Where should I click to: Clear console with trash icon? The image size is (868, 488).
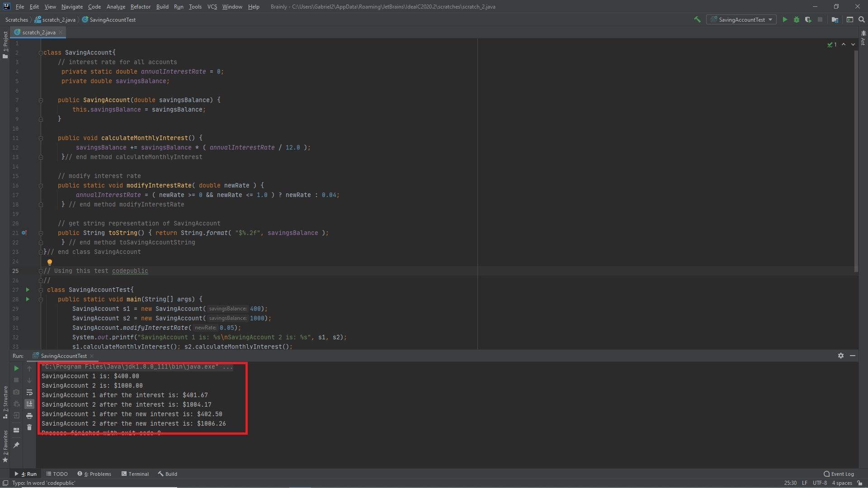click(29, 427)
